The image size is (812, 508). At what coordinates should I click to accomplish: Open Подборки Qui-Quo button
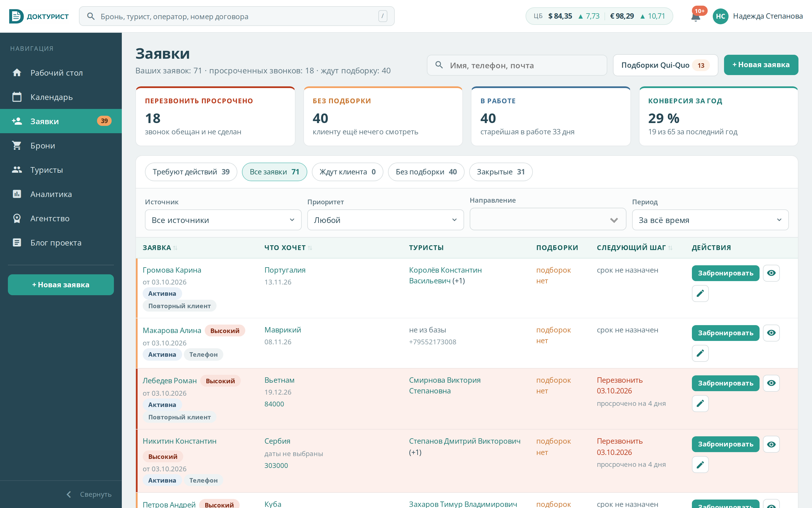[665, 65]
